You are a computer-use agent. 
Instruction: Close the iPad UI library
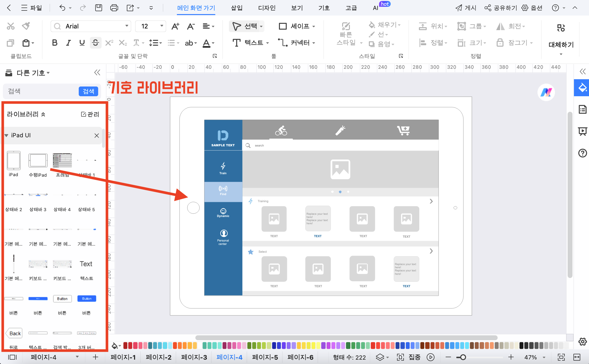pos(96,135)
